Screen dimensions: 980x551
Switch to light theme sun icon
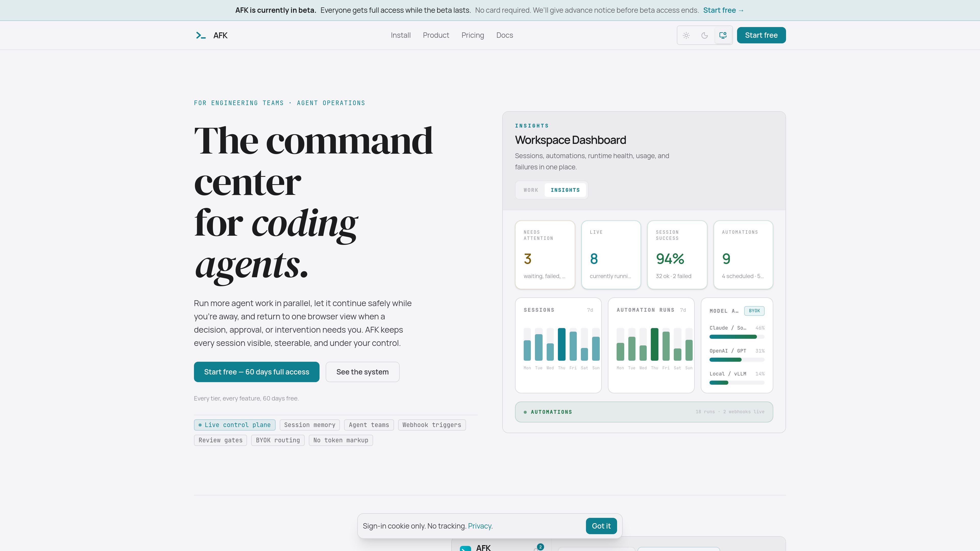(686, 35)
